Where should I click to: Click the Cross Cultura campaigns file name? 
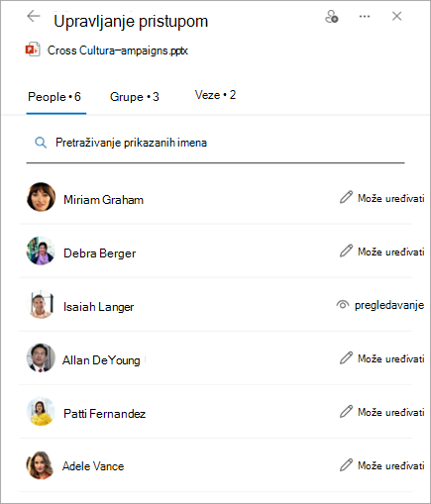click(x=118, y=50)
